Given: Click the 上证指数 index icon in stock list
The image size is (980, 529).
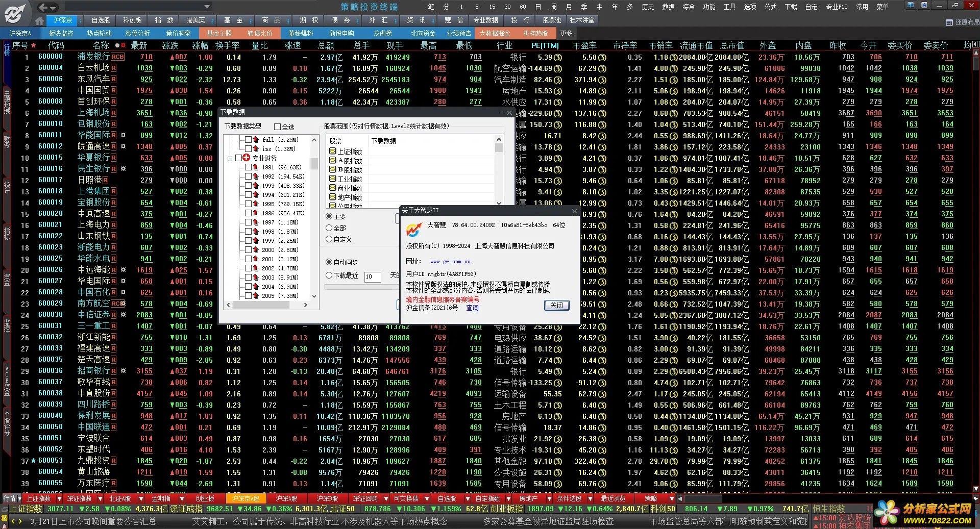Looking at the screenshot, I should tap(332, 152).
